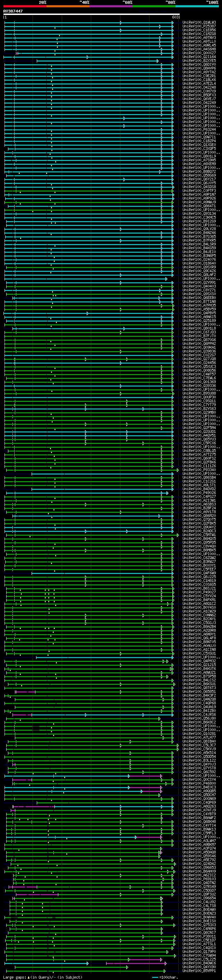
Task: Select hit UniRef100_Q9SXR9
Action: click(199, 267)
